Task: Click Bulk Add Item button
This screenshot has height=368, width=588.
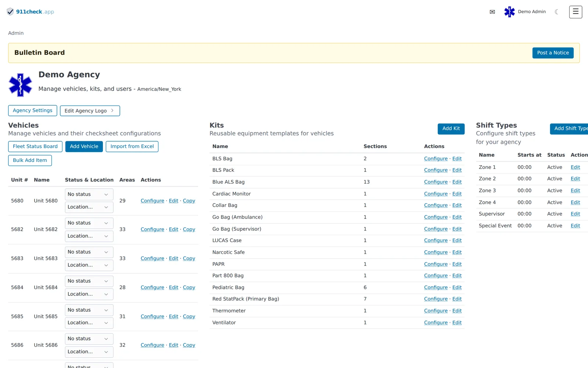Action: [x=30, y=160]
